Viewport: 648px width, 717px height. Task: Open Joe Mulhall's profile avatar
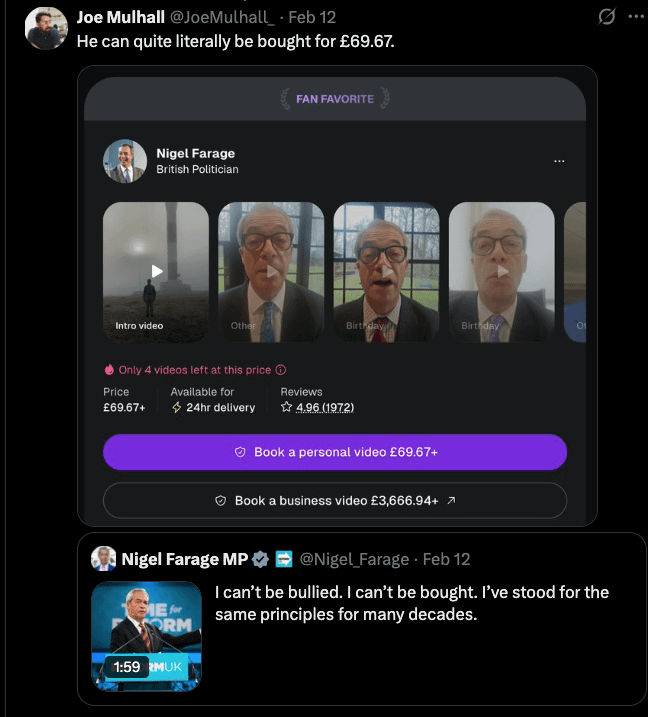[x=46, y=29]
